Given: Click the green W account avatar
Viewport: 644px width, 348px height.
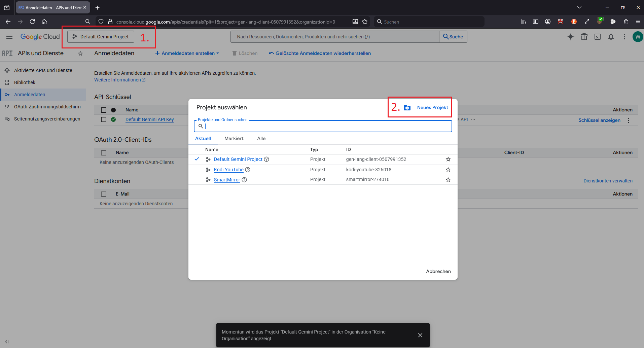Looking at the screenshot, I should (638, 37).
